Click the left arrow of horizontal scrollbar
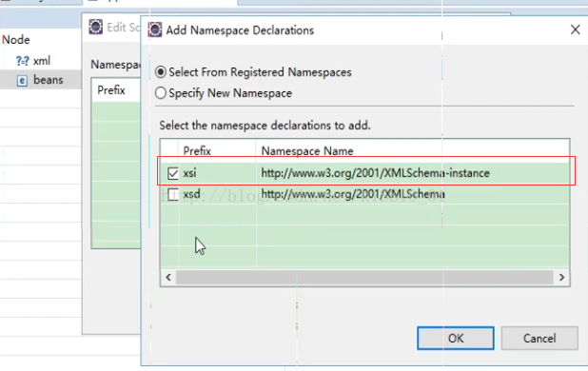 [168, 278]
